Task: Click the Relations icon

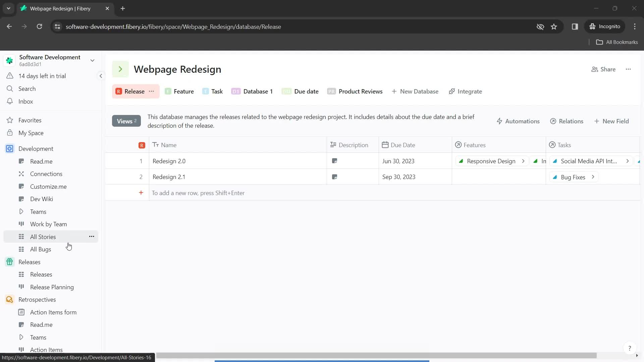Action: tap(554, 121)
